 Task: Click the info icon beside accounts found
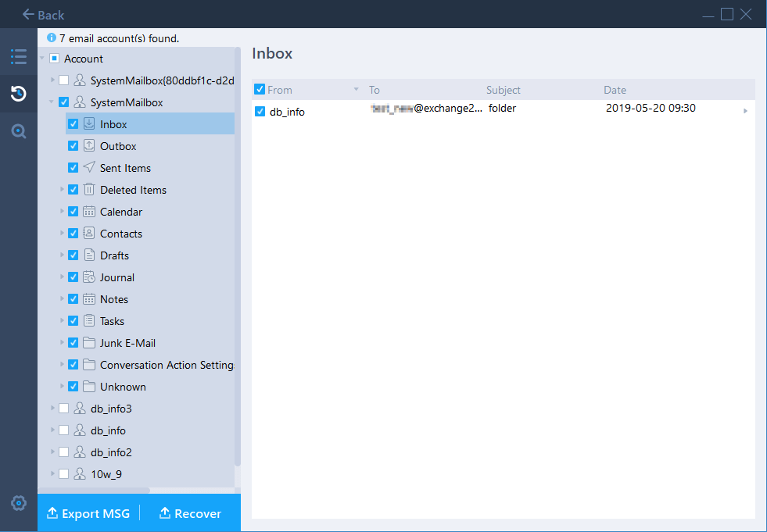point(52,37)
